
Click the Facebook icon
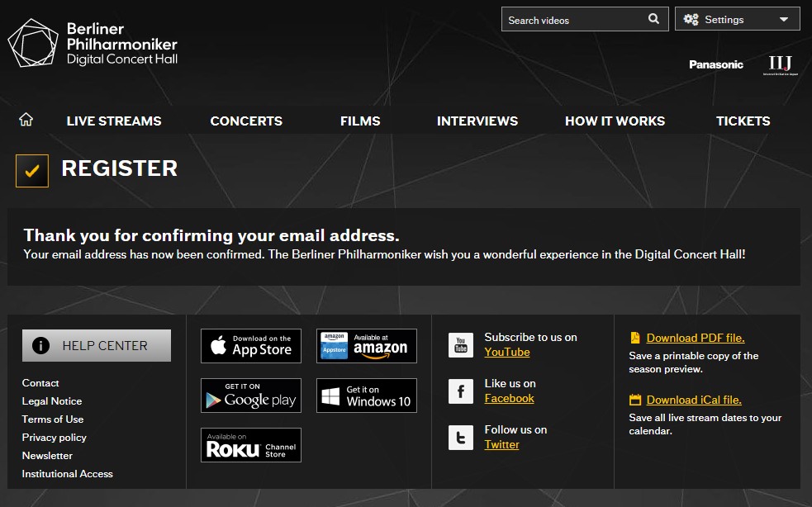(x=460, y=391)
